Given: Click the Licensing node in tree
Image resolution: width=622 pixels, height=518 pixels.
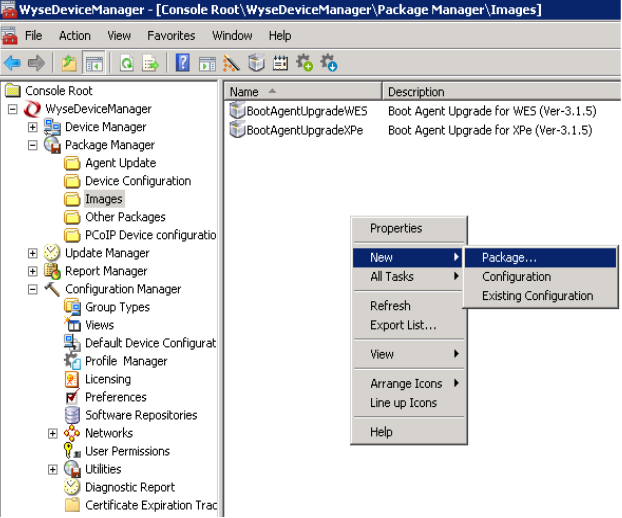Looking at the screenshot, I should 107,379.
